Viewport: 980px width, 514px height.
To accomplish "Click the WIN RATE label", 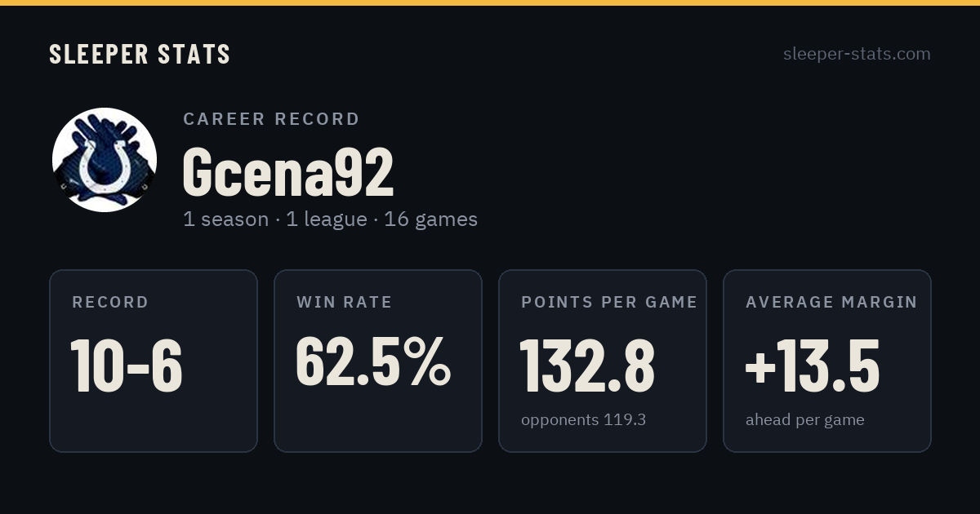I will click(345, 302).
